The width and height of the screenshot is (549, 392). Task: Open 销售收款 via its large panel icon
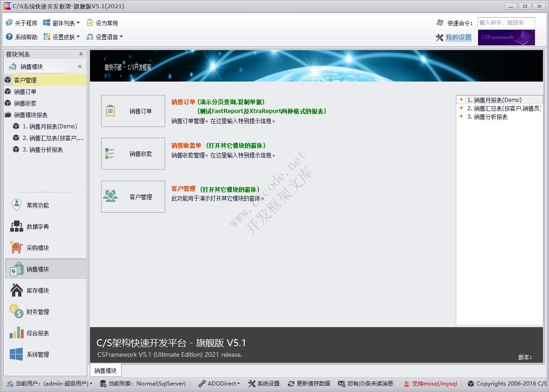pos(133,153)
